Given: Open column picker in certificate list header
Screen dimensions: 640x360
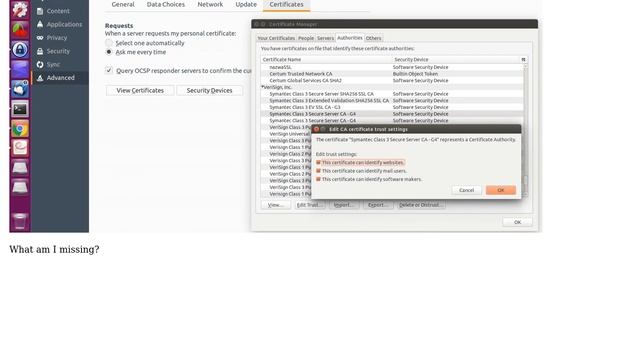Looking at the screenshot, I should coord(523,60).
